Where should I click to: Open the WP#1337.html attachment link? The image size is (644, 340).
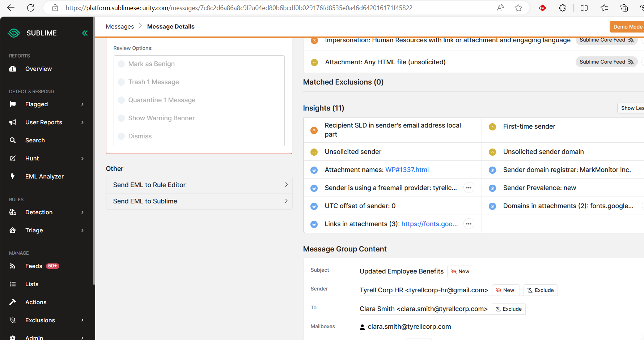click(407, 170)
